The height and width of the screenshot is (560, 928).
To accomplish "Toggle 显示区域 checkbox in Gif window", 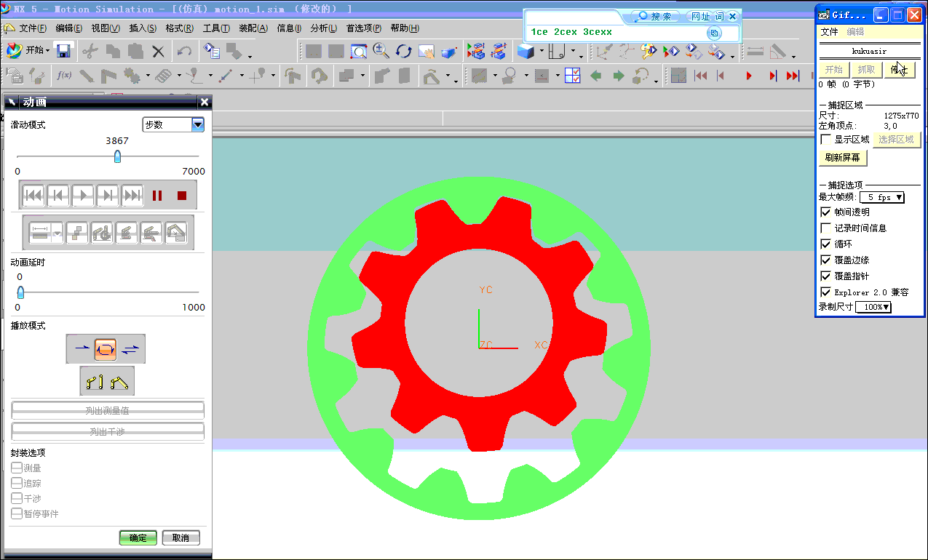I will coord(825,139).
